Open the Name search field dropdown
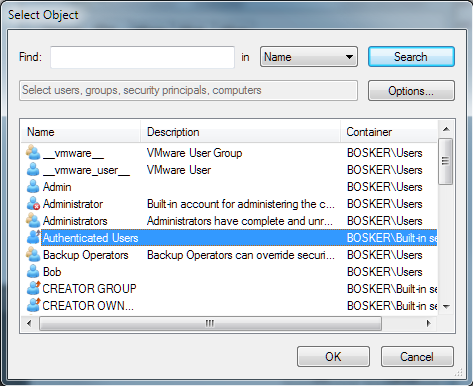The image size is (473, 386). pos(309,57)
